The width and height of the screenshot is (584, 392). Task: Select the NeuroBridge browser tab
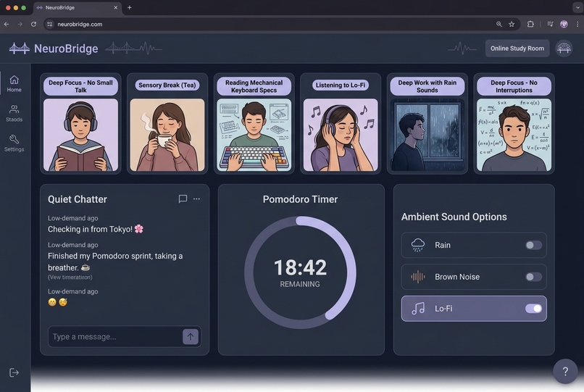pos(78,7)
